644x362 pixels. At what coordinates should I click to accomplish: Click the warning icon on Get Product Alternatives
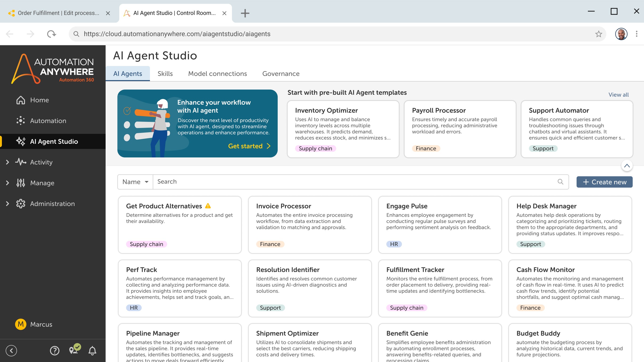[x=208, y=206]
